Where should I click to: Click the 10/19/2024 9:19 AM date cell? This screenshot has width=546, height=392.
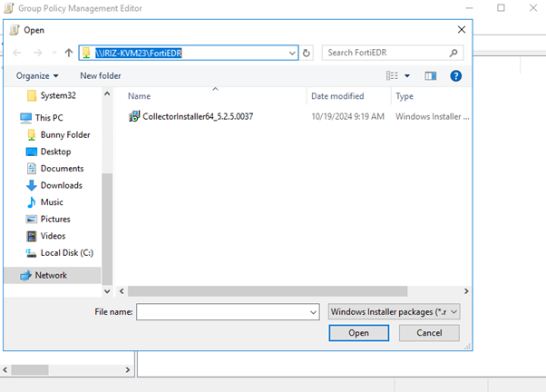[x=347, y=116]
